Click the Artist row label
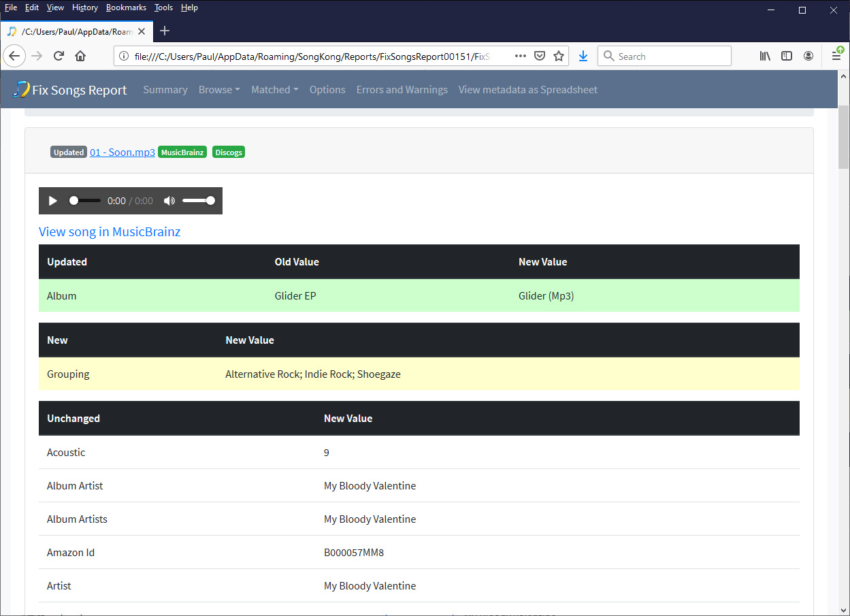The image size is (850, 616). 59,586
